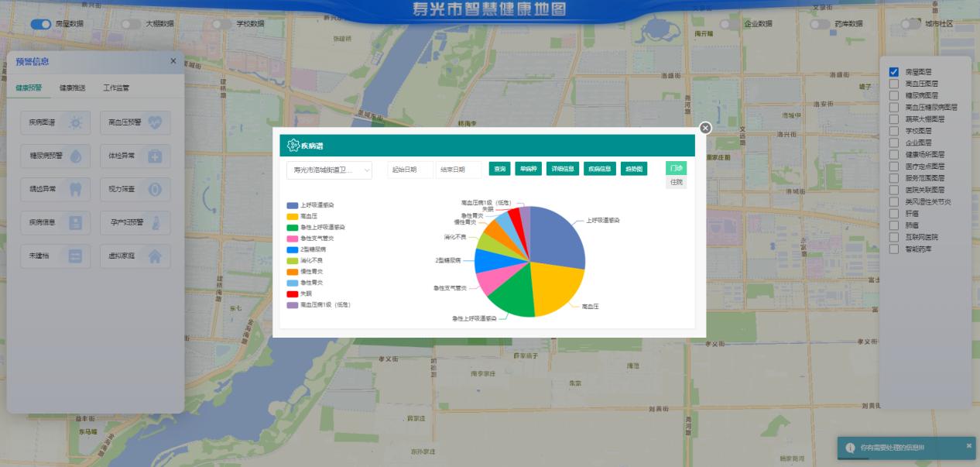The image size is (980, 467).
Task: Open 虚拟家庭 using the house icon
Action: point(156,256)
